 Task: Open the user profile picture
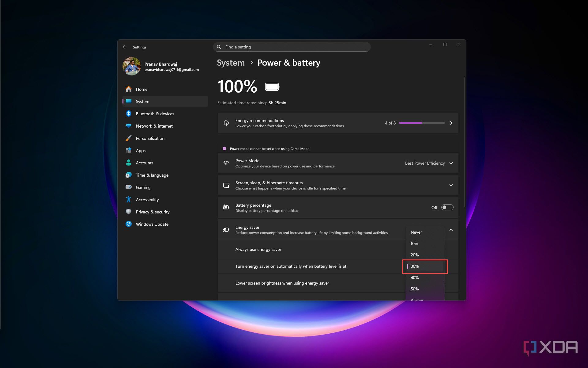tap(132, 66)
